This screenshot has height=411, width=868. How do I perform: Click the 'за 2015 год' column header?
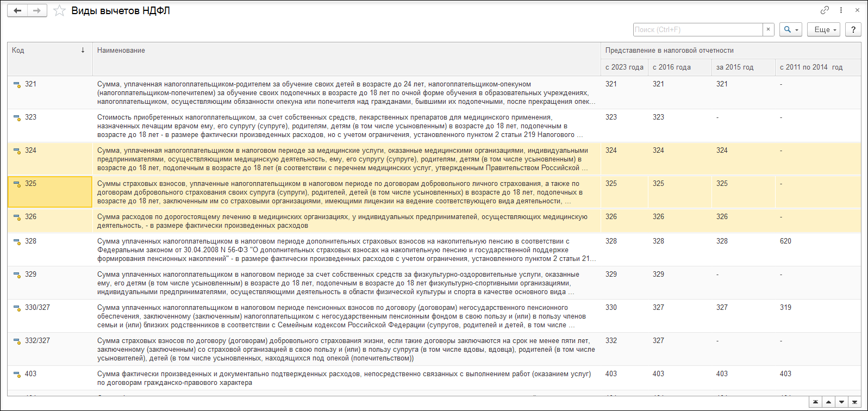pyautogui.click(x=743, y=67)
